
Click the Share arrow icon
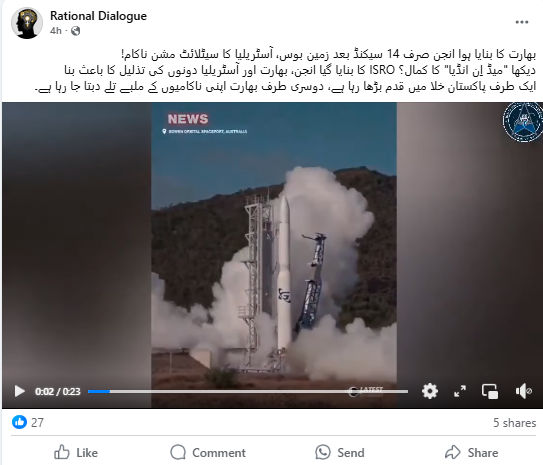pos(453,452)
